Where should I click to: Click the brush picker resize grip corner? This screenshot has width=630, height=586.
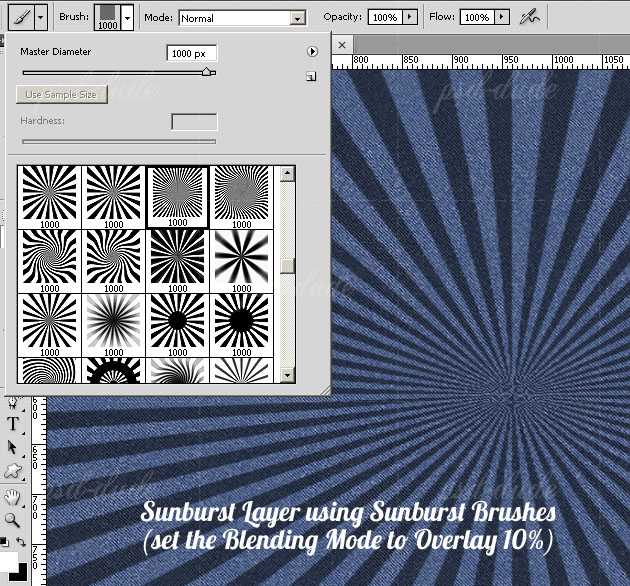(x=325, y=390)
